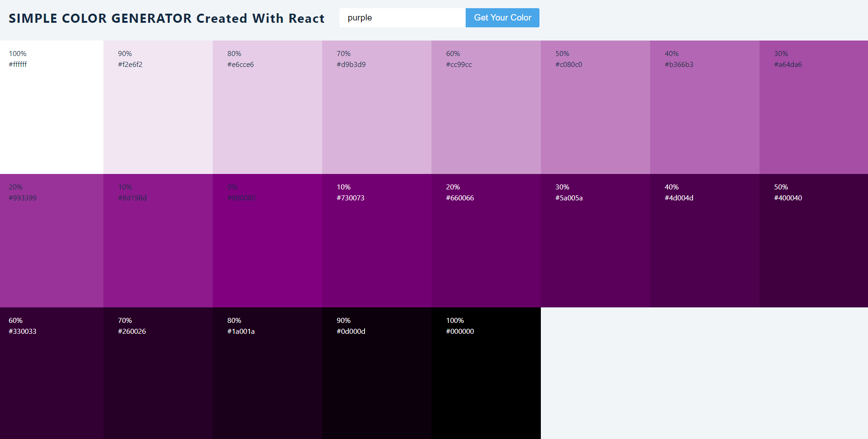Pick the #f2e6f2 tint swatch

[x=158, y=107]
